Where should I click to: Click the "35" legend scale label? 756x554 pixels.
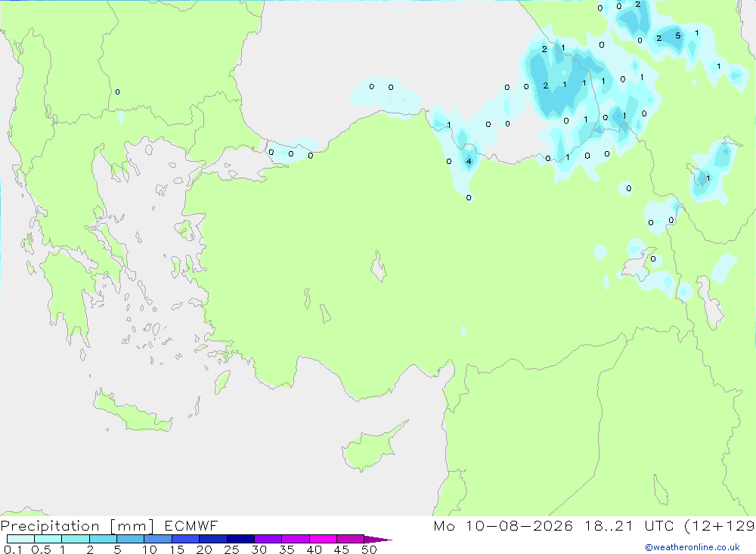tap(287, 549)
